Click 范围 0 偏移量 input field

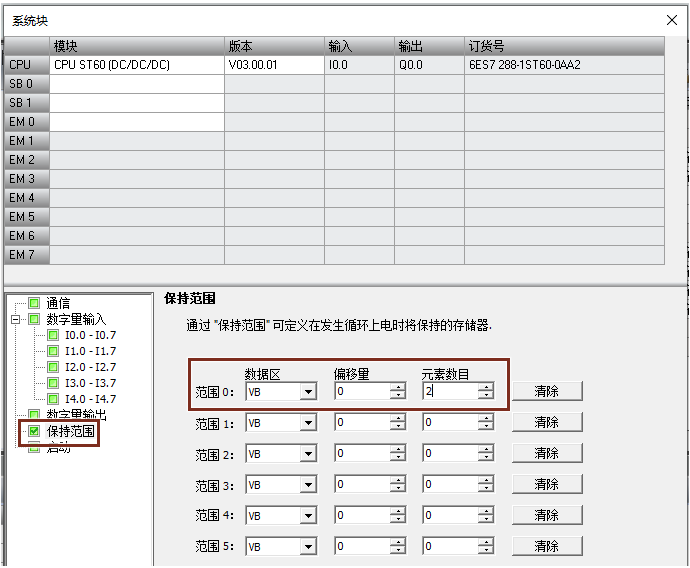click(x=362, y=391)
